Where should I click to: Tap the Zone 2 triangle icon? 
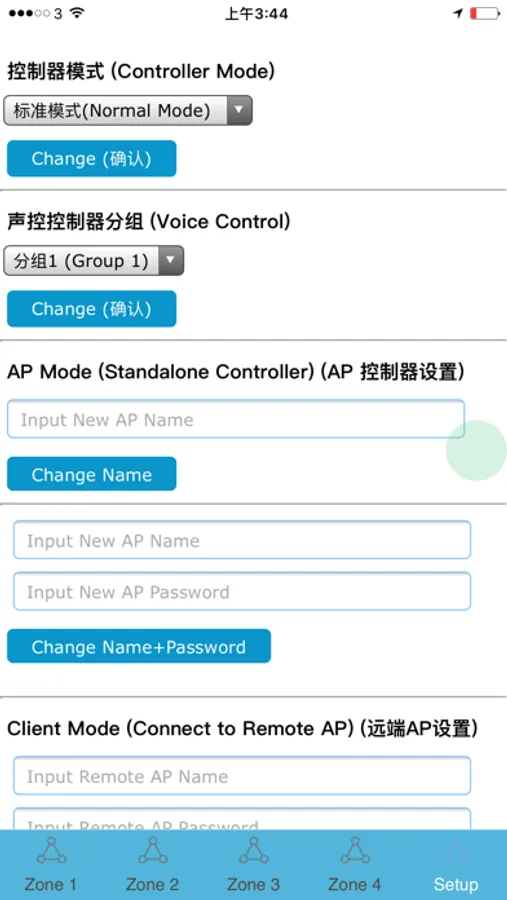(153, 851)
